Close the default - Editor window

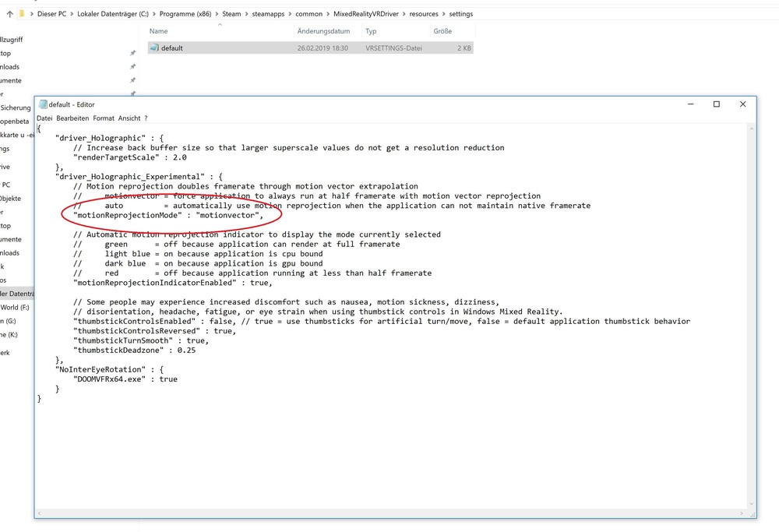(742, 104)
